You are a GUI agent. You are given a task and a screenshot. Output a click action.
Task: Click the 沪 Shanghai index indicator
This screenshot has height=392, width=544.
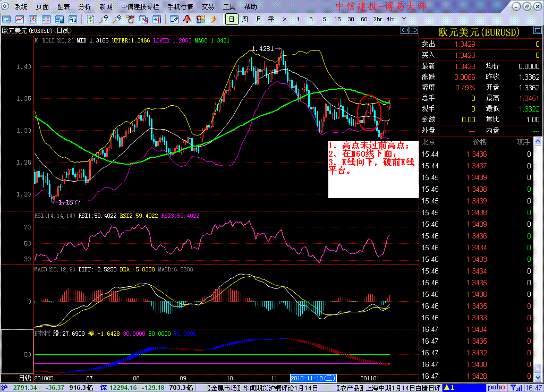[4, 388]
